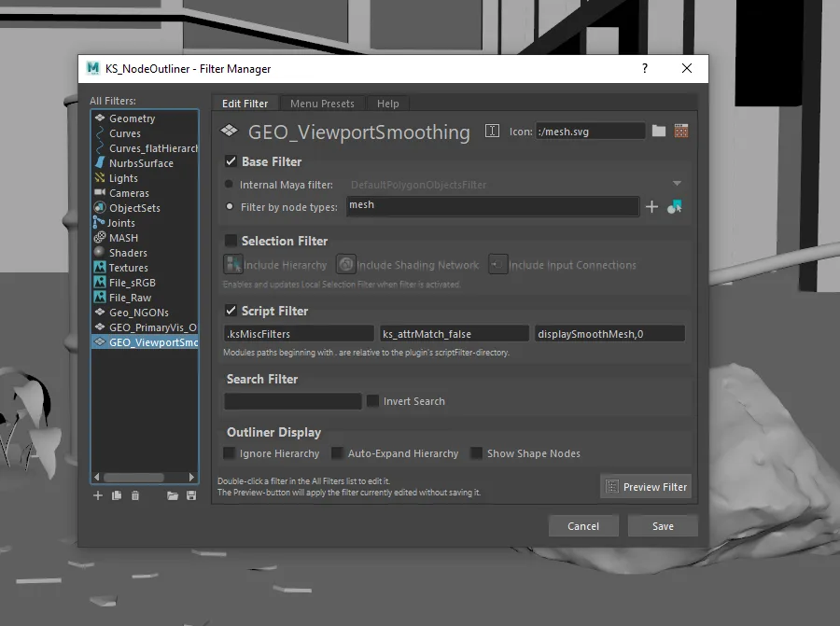840x626 pixels.
Task: Click the Preview Filter button
Action: coord(646,487)
